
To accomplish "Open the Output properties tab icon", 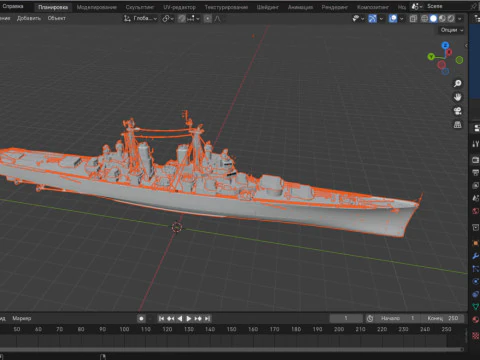I will click(x=476, y=173).
